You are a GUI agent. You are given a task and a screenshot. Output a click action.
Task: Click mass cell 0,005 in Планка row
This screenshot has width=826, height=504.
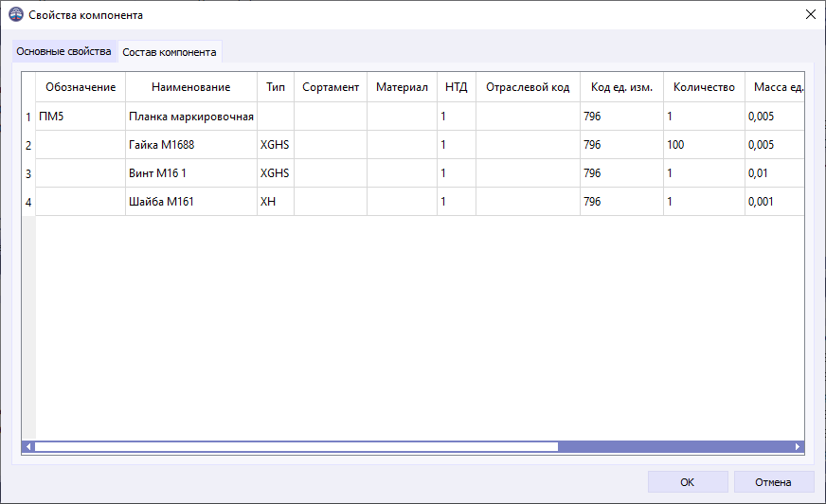pos(775,117)
